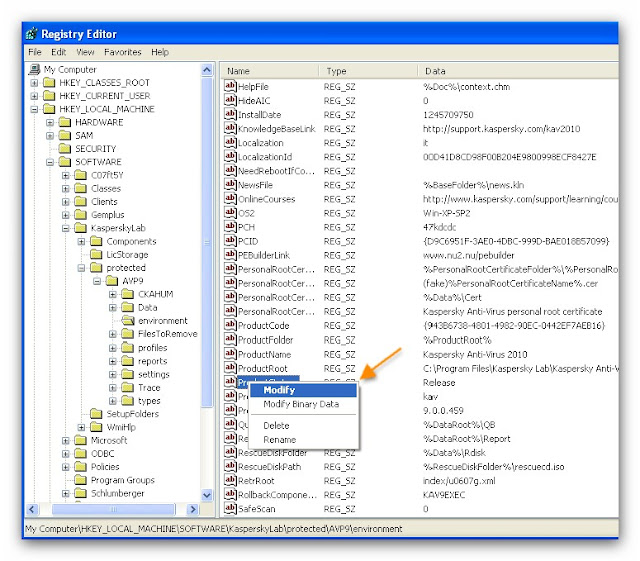Click the HARDWARE folder icon
This screenshot has height=561, width=640.
[x=65, y=122]
